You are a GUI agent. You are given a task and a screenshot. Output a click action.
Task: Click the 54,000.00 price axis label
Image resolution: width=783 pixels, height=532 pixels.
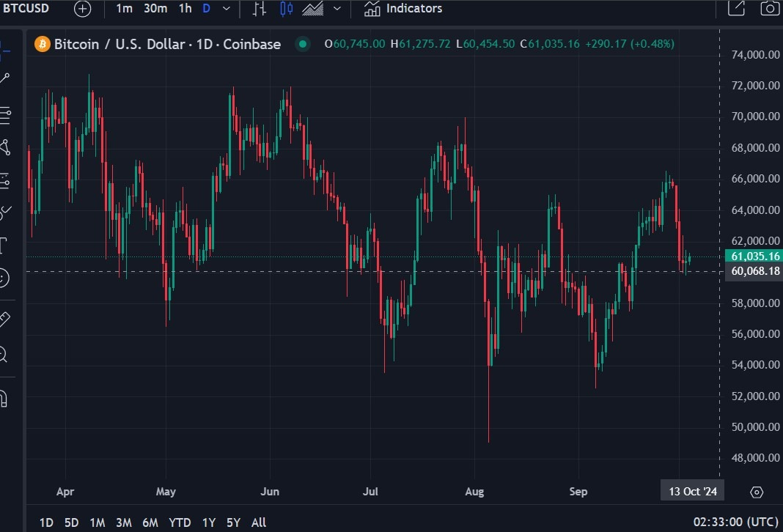[756, 365]
